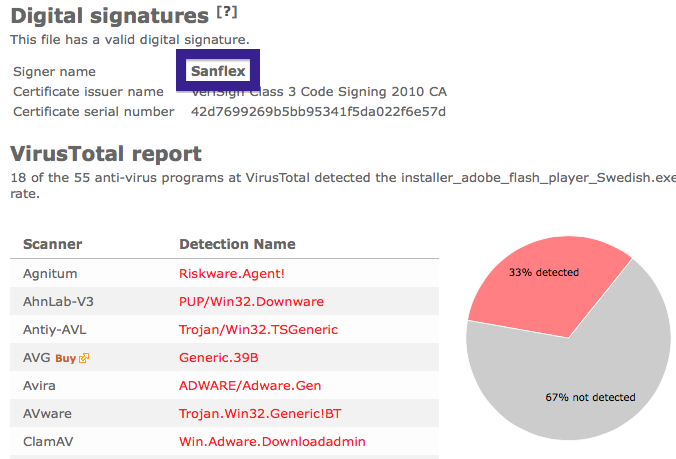Image resolution: width=676 pixels, height=459 pixels.
Task: Click the Riskware.Agent! detection name
Action: [x=232, y=274]
